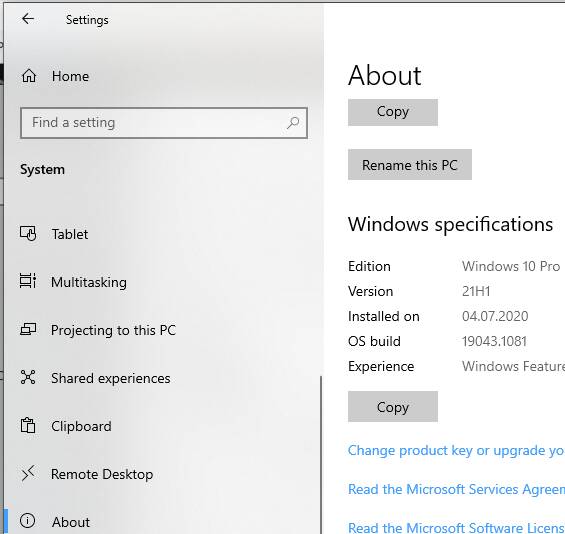Click the sidebar vertical scrollbar
This screenshot has width=565, height=534.
[x=321, y=455]
